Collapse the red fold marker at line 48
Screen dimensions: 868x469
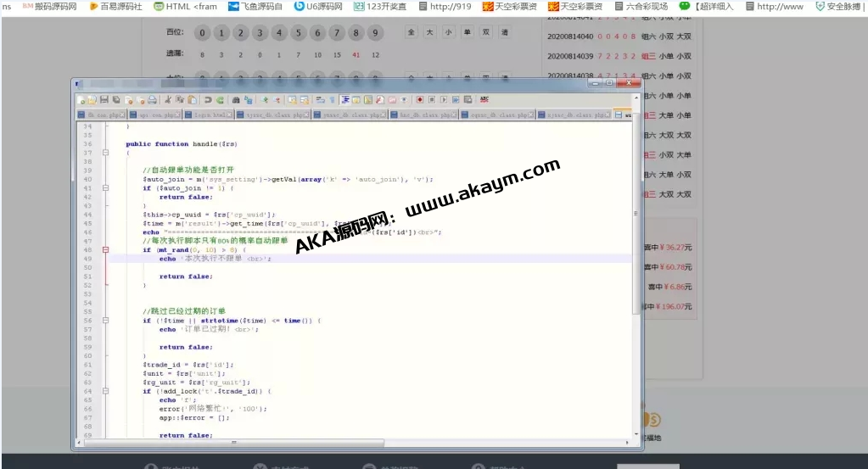pyautogui.click(x=106, y=250)
